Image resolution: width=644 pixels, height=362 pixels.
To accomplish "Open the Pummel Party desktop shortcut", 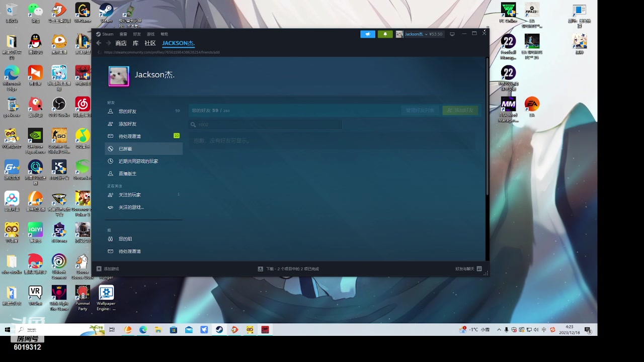I will (83, 298).
